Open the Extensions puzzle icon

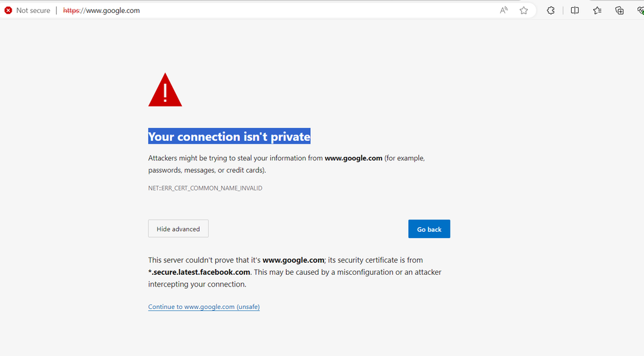pyautogui.click(x=551, y=10)
